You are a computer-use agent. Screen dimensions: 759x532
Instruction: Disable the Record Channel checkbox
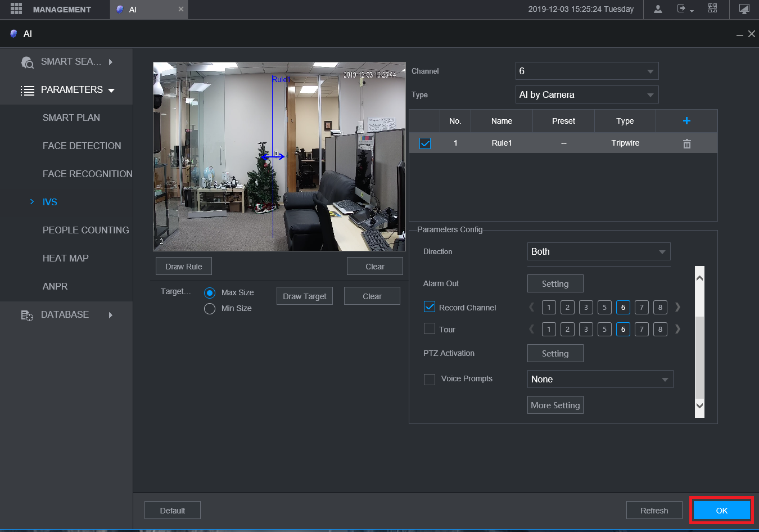tap(430, 307)
